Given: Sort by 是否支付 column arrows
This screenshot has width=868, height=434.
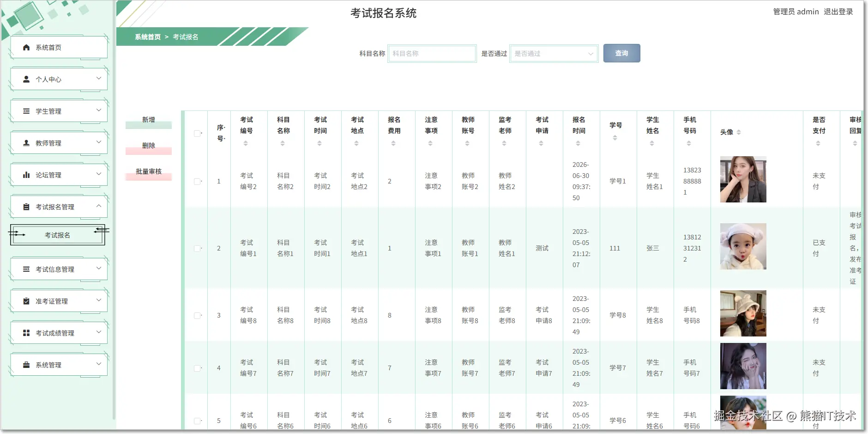Looking at the screenshot, I should [x=818, y=143].
